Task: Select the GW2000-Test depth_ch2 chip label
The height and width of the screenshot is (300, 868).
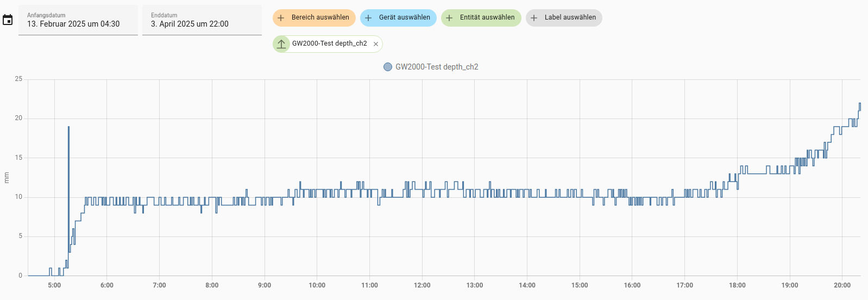Action: (x=329, y=43)
